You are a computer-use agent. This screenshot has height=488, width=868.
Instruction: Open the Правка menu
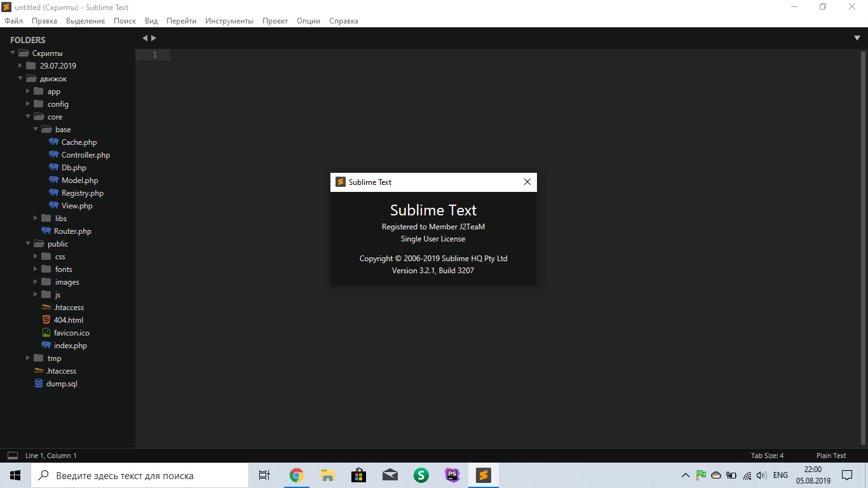tap(44, 21)
